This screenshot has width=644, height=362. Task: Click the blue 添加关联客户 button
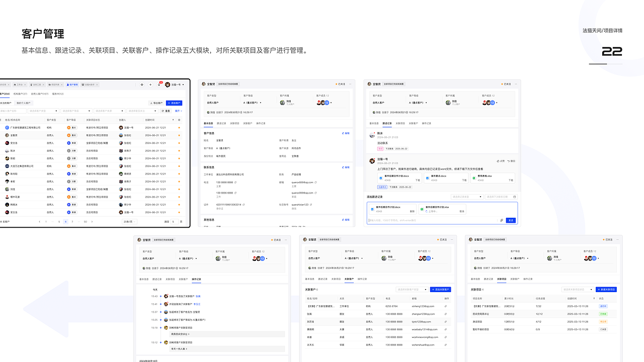pos(441,289)
